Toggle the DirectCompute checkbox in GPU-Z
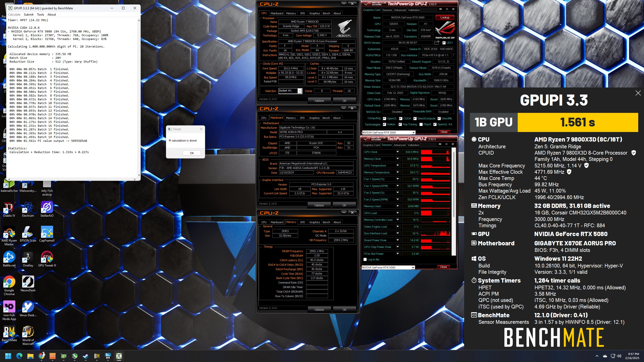The height and width of the screenshot is (362, 644). (415, 119)
